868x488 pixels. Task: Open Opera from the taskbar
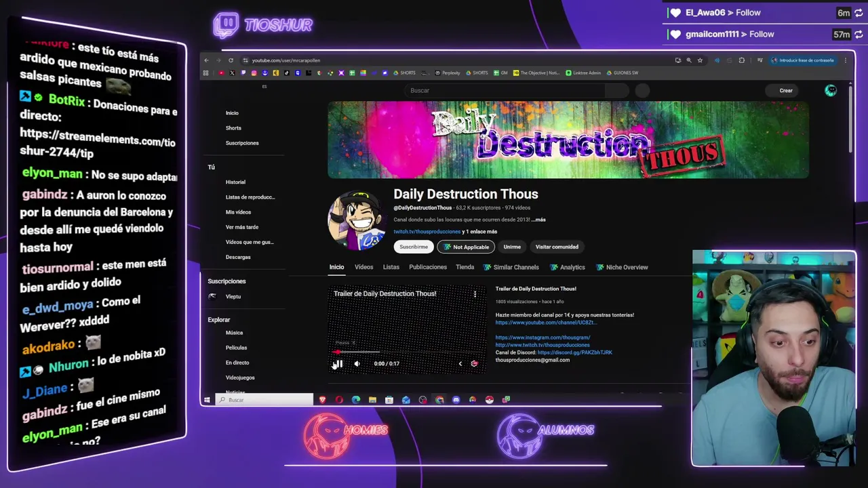(339, 400)
